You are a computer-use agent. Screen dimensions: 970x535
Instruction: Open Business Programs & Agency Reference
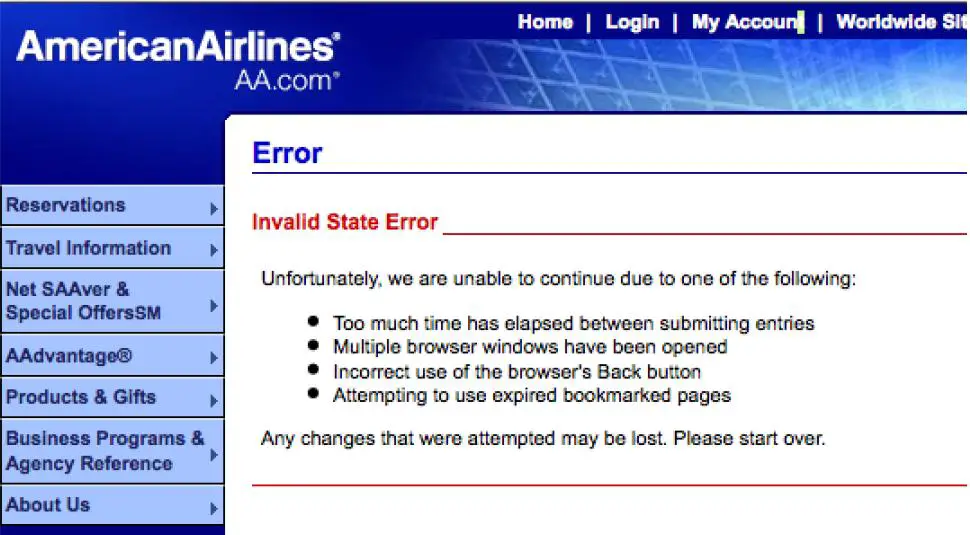(112, 451)
